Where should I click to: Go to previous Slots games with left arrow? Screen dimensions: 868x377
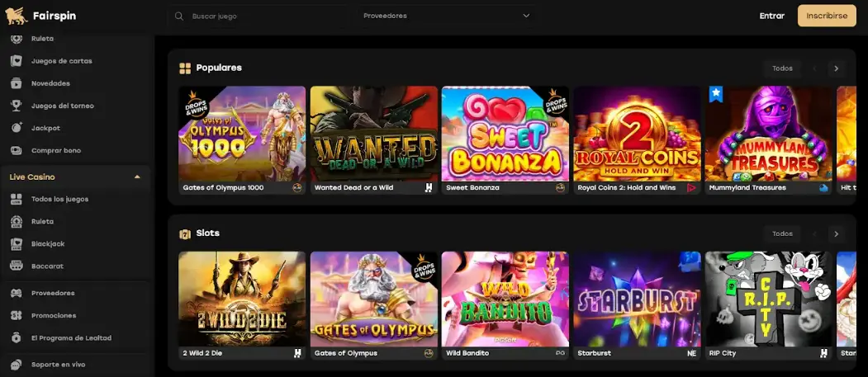(x=814, y=233)
